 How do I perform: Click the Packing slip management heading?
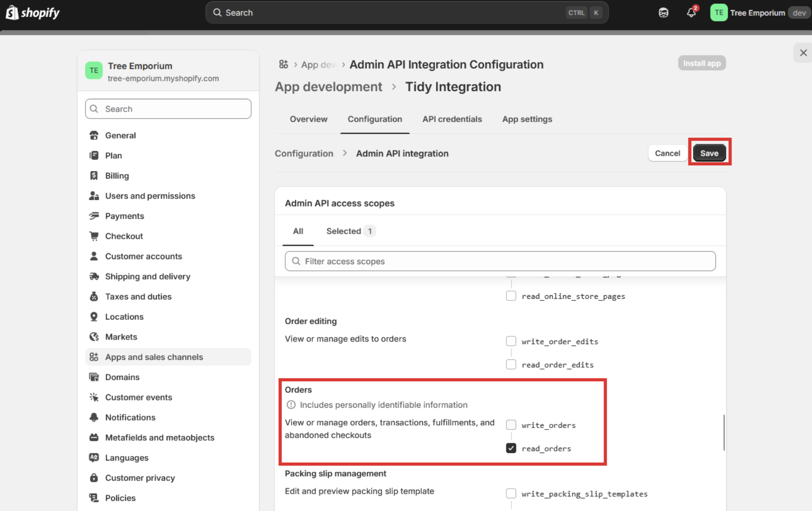336,473
